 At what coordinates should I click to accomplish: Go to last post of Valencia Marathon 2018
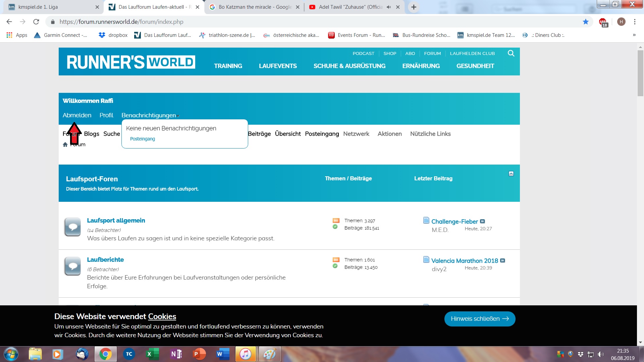(502, 260)
